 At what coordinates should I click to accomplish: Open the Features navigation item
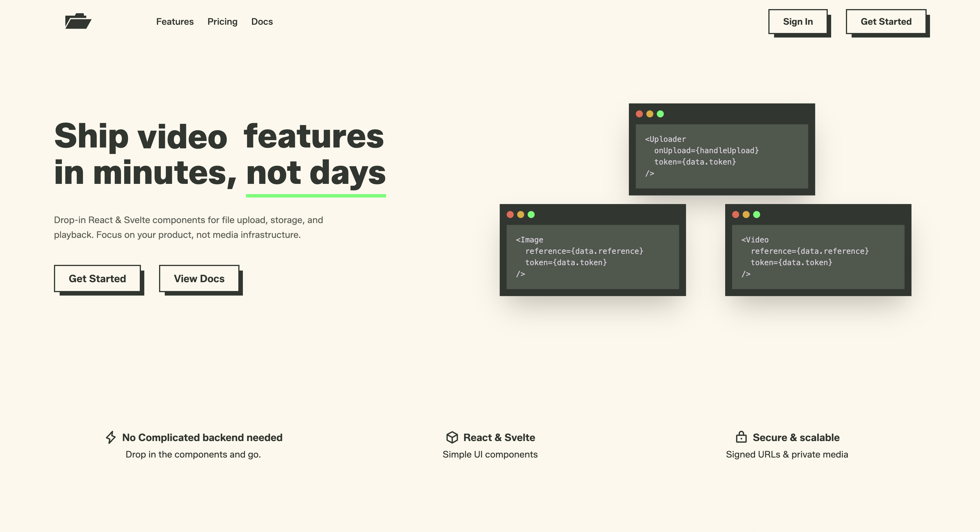(175, 22)
